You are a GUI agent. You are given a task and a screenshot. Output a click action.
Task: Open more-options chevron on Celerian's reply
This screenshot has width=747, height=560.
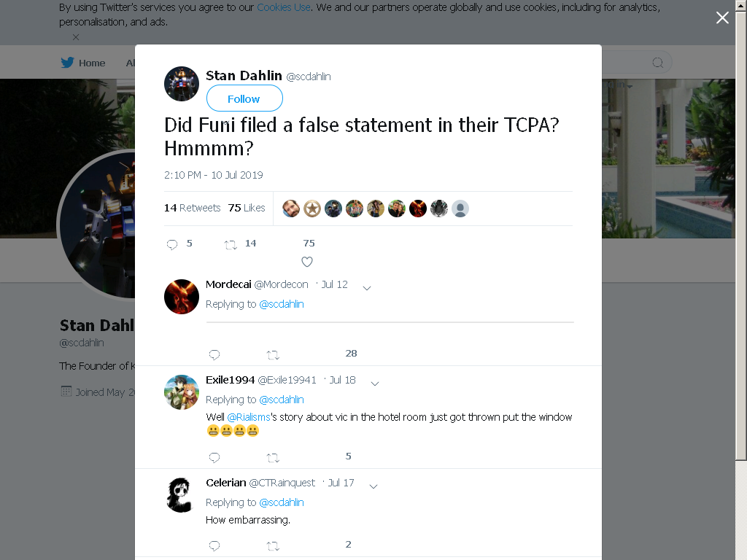[x=373, y=486]
